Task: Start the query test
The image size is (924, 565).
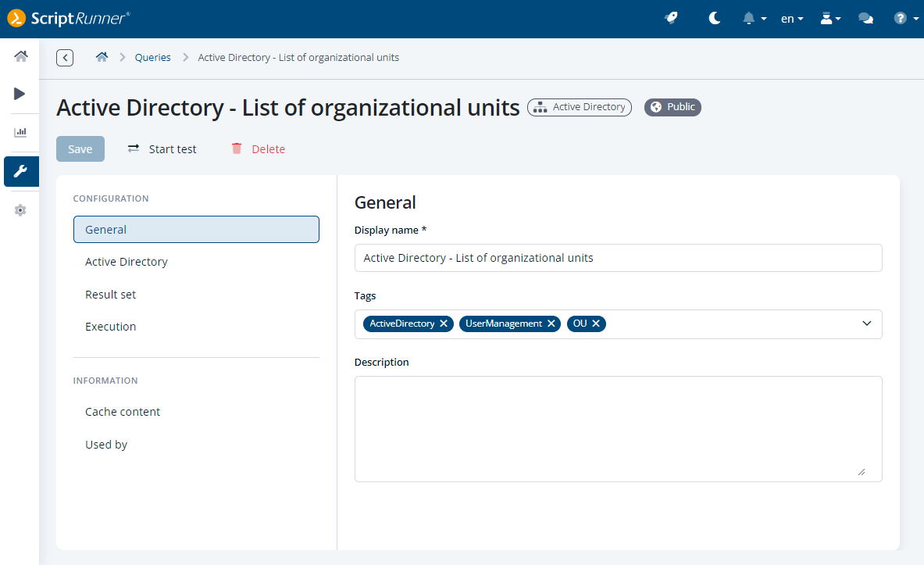Action: pyautogui.click(x=162, y=149)
